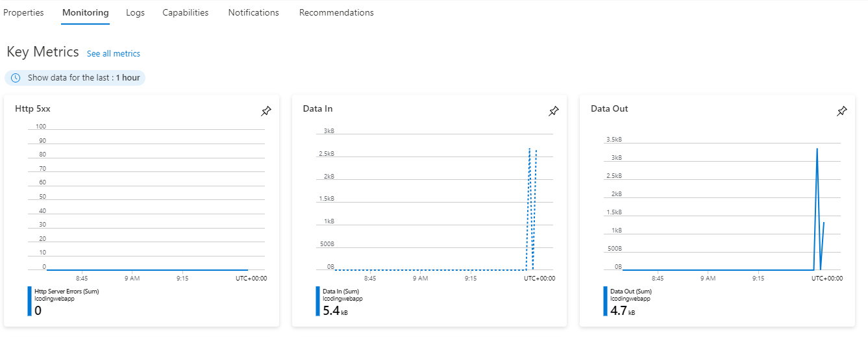Open the Recommendations tab
868x337 pixels.
tap(336, 12)
